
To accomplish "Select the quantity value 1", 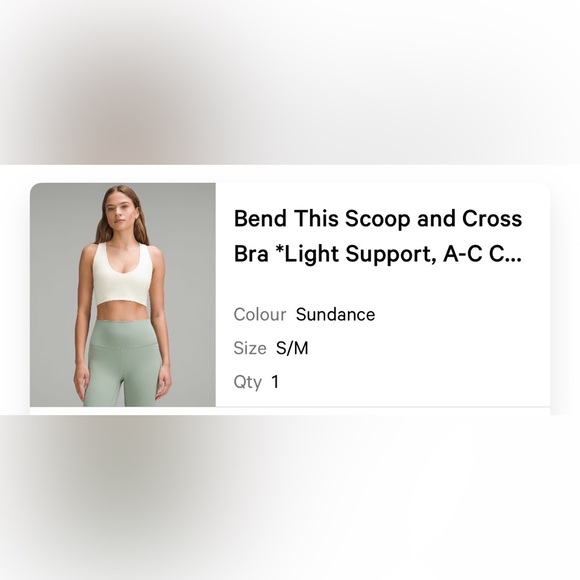I will 275,382.
